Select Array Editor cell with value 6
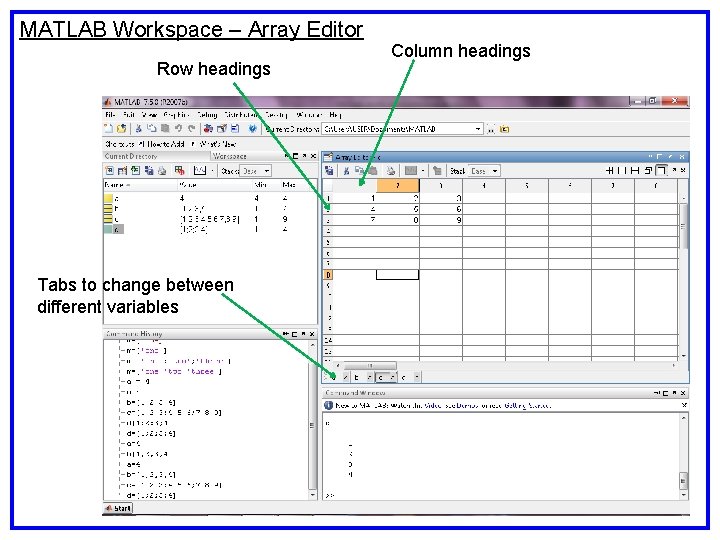The width and height of the screenshot is (720, 540). [x=441, y=209]
